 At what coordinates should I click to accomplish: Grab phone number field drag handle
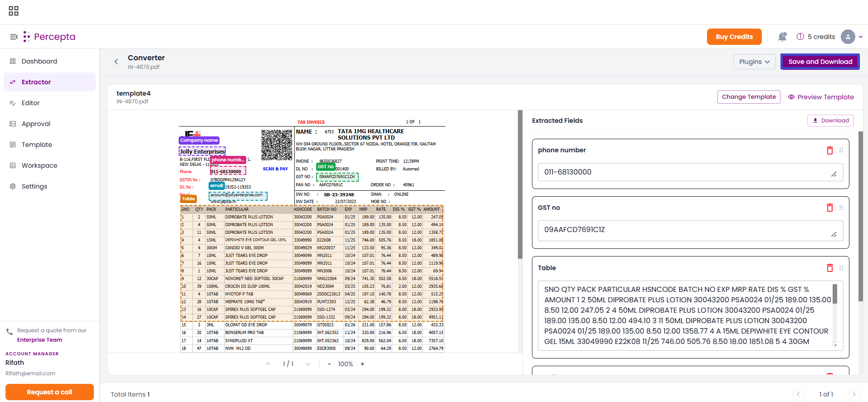[x=841, y=150]
